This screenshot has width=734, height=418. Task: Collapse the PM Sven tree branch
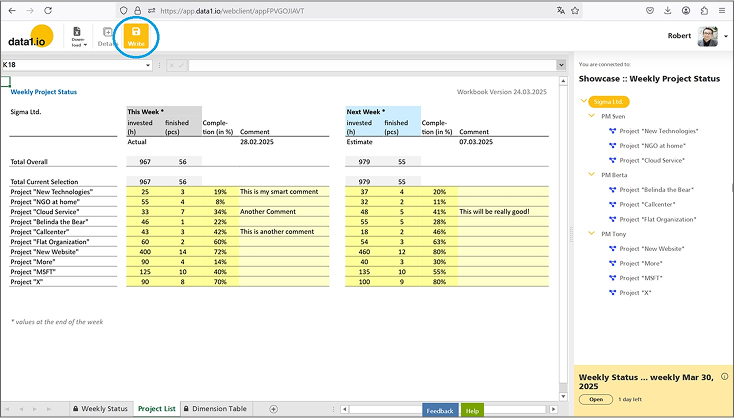[x=592, y=116]
